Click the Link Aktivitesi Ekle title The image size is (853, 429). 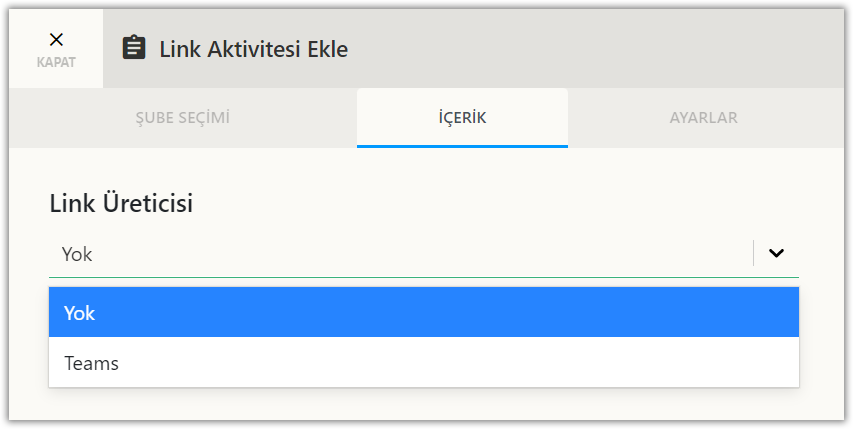tap(254, 48)
